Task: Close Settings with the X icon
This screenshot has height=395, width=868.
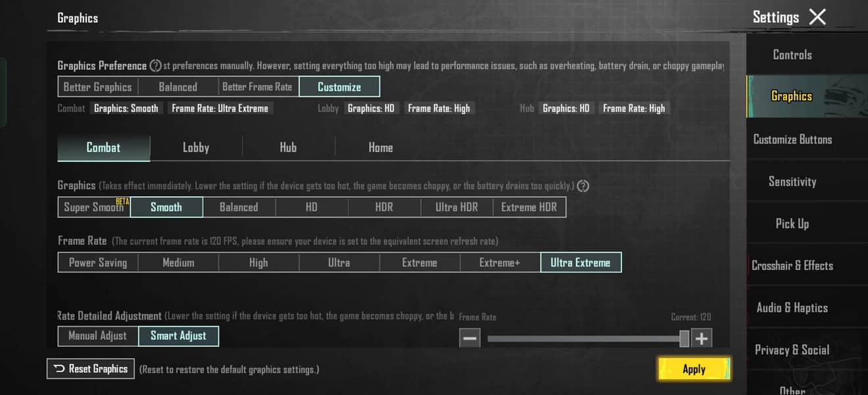Action: click(x=817, y=17)
